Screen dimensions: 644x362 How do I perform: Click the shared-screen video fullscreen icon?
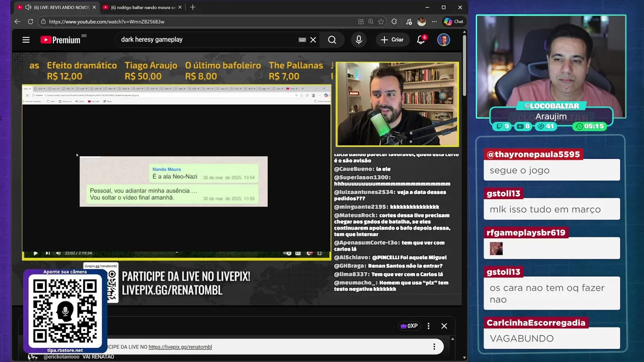pos(319,253)
